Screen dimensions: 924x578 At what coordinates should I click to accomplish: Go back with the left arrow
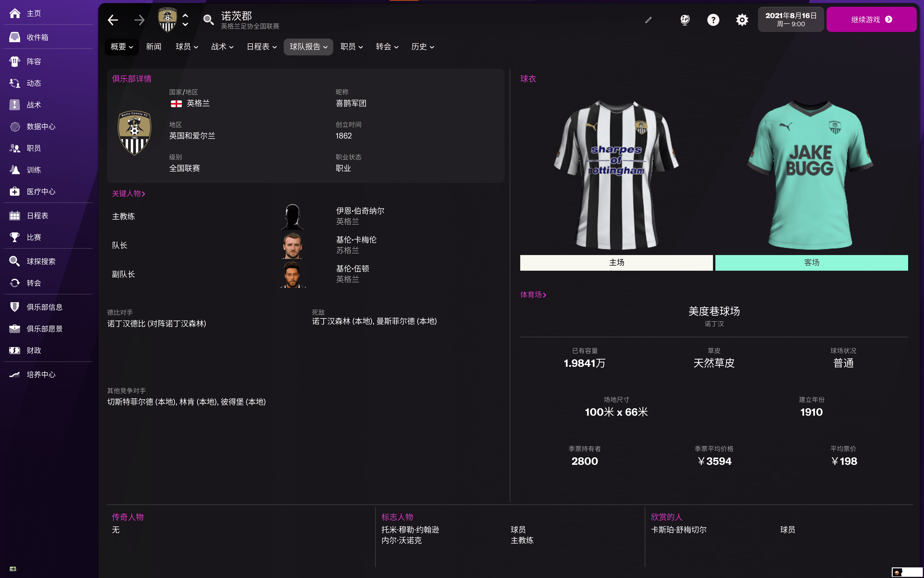coord(113,20)
